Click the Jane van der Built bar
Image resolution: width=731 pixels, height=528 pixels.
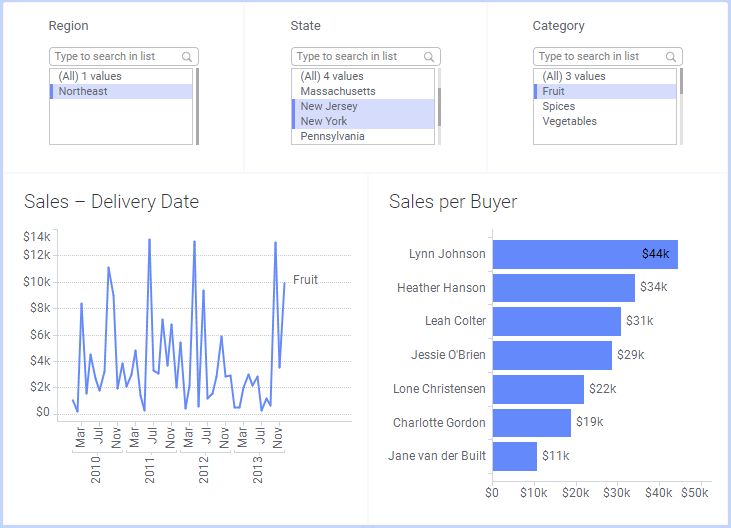point(514,456)
